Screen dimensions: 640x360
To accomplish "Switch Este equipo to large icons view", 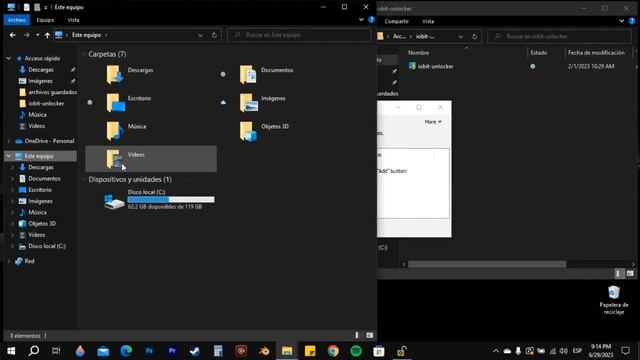I will coord(370,336).
